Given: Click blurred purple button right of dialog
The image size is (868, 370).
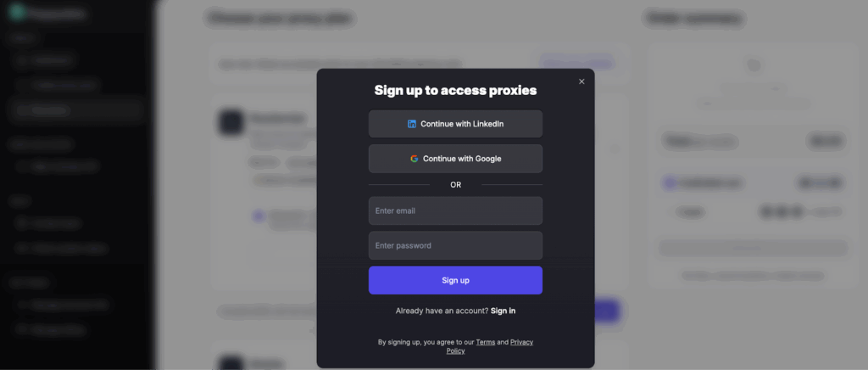Looking at the screenshot, I should click(x=607, y=311).
